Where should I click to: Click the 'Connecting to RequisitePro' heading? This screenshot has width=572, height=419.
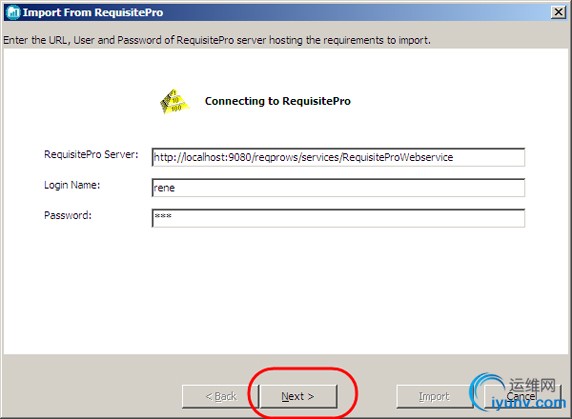[x=278, y=101]
